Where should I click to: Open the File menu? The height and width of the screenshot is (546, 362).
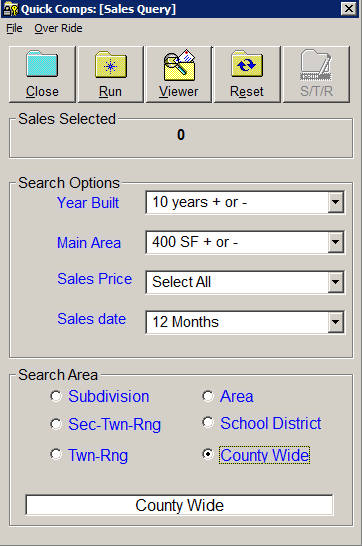coord(14,28)
